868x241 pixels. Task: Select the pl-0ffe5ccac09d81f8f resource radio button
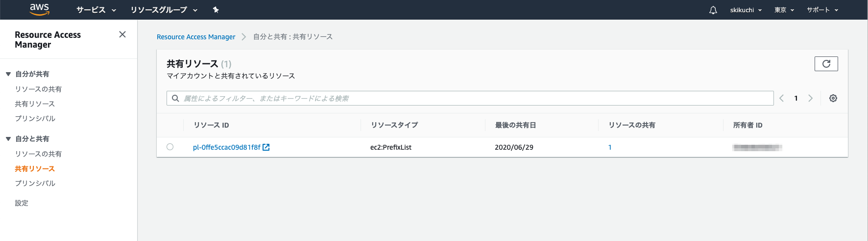point(170,147)
